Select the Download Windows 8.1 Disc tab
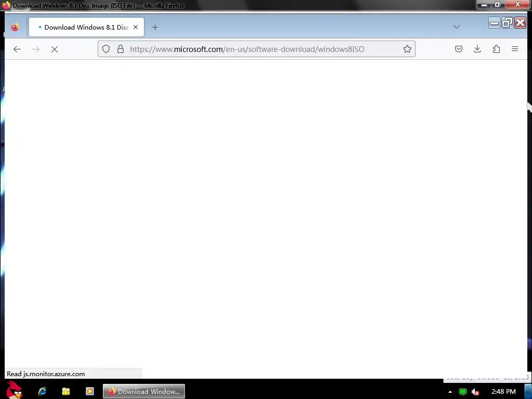The height and width of the screenshot is (399, 532). tap(87, 27)
